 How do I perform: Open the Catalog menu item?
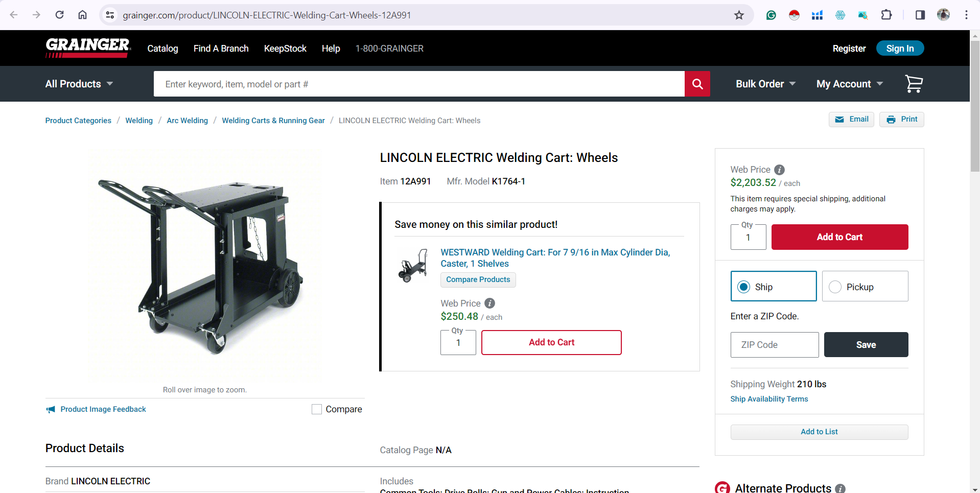(x=162, y=49)
